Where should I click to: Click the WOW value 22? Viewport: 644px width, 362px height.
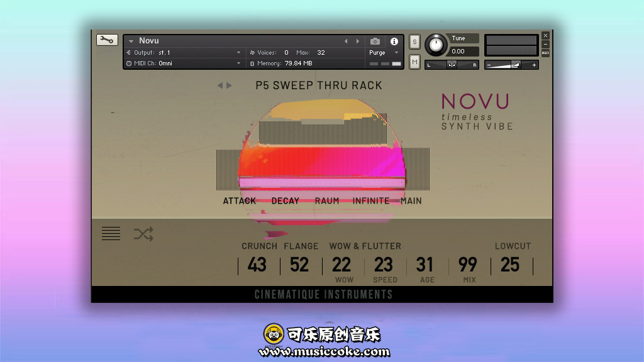[341, 265]
